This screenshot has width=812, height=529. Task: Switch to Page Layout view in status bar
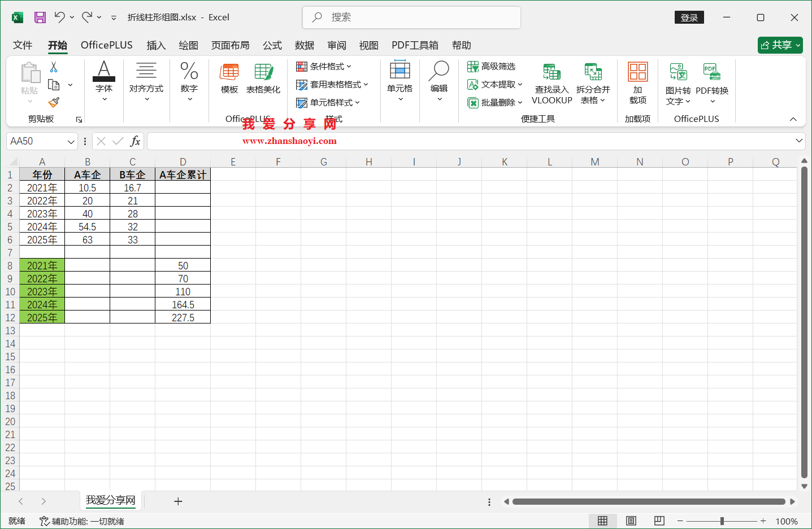pyautogui.click(x=631, y=521)
